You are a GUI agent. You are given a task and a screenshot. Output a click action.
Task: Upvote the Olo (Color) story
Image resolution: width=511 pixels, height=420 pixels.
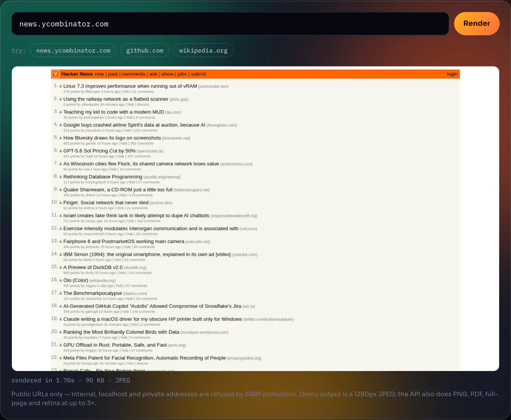click(x=60, y=280)
